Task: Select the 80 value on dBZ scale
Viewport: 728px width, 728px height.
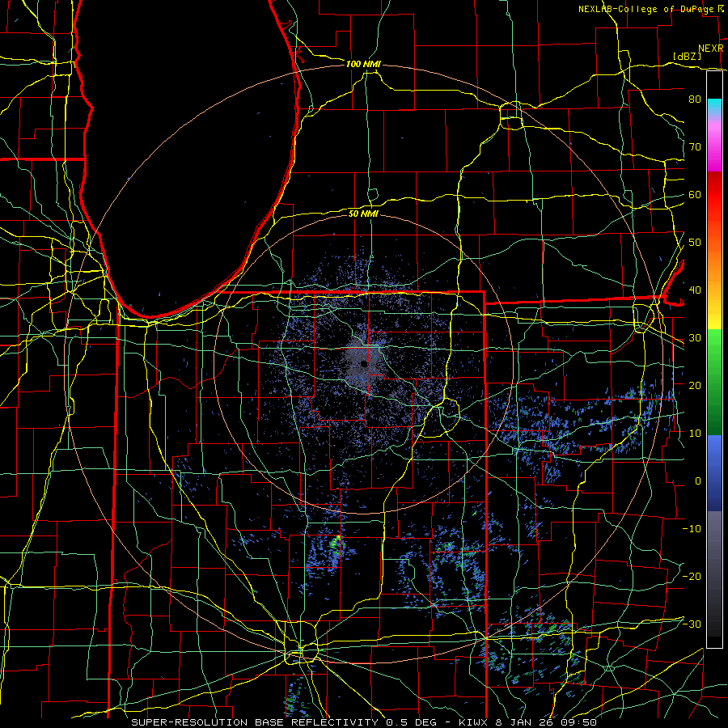Action: click(695, 99)
